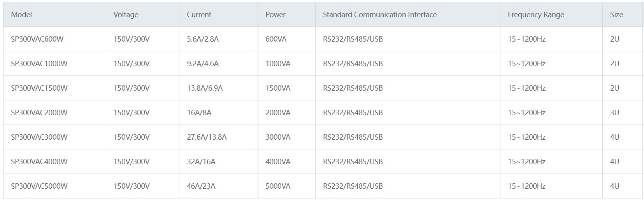Select the Standard Communication Interface header
The width and height of the screenshot is (644, 200).
tap(380, 14)
